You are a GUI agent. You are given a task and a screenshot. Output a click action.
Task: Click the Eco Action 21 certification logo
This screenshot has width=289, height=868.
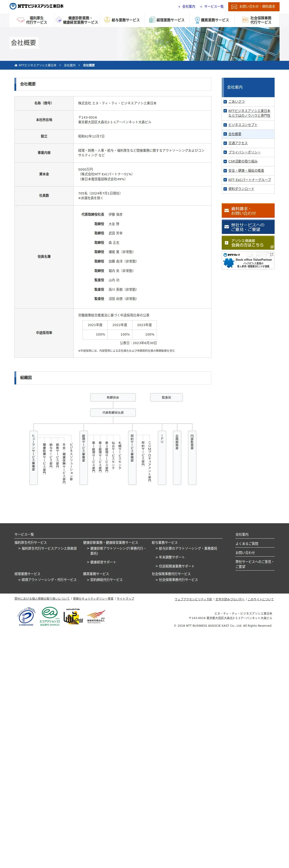50,616
